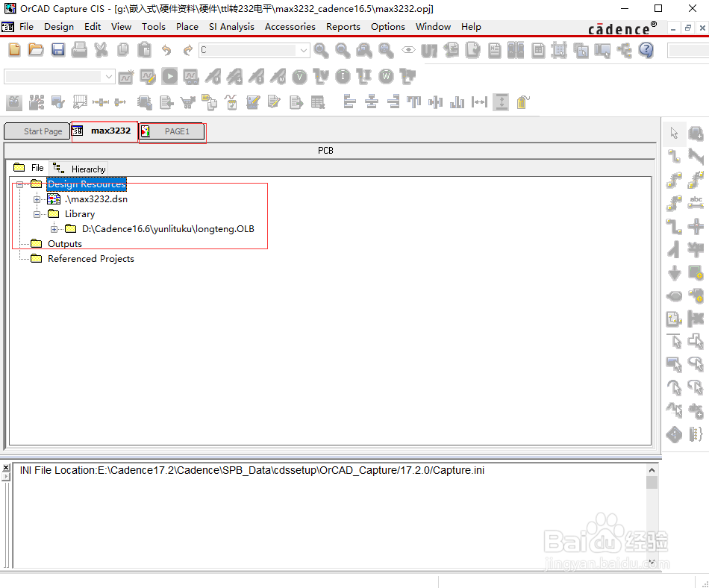Open the SI Analysis menu
Screen dimensions: 709x588
[231, 27]
